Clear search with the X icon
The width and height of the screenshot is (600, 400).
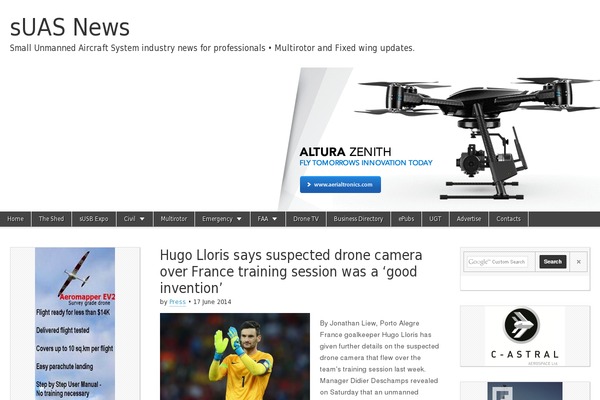click(x=579, y=262)
